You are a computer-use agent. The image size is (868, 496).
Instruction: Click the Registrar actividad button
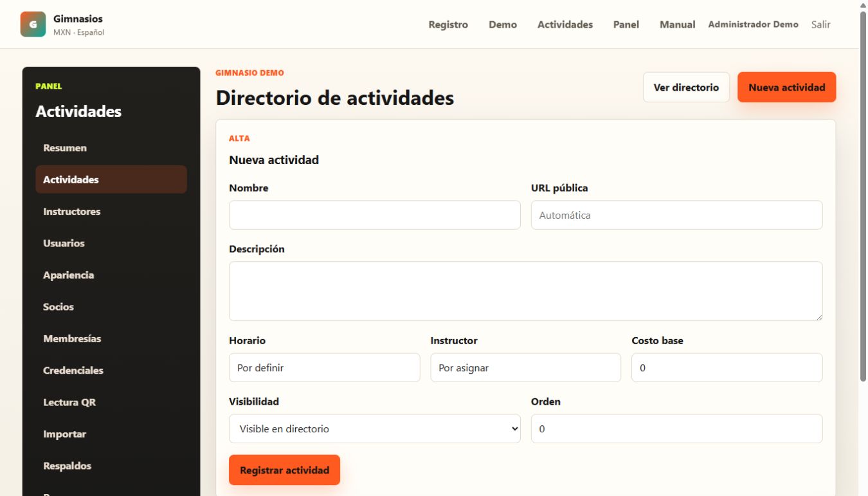[x=284, y=470]
